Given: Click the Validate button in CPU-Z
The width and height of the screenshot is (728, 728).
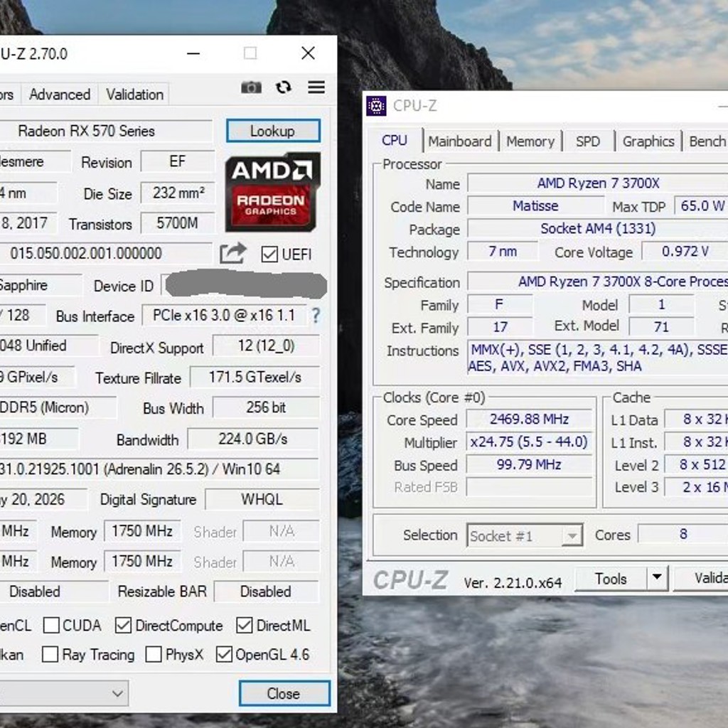Looking at the screenshot, I should point(701,579).
